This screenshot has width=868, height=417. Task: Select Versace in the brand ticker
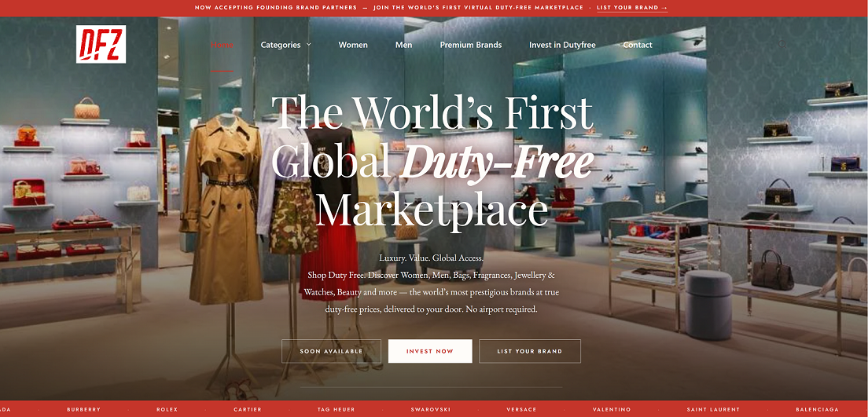[521, 409]
